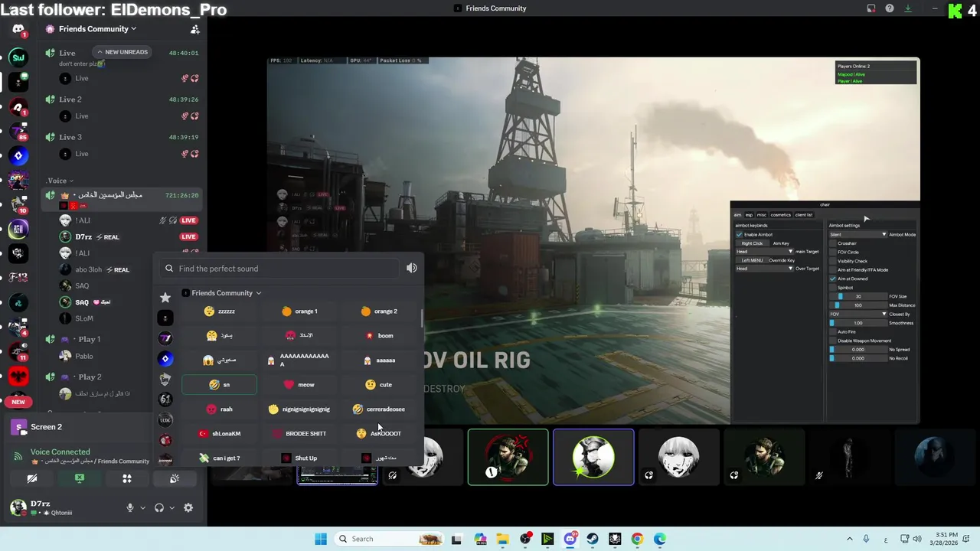Open Google Chrome from the taskbar
The width and height of the screenshot is (980, 551).
tap(637, 539)
